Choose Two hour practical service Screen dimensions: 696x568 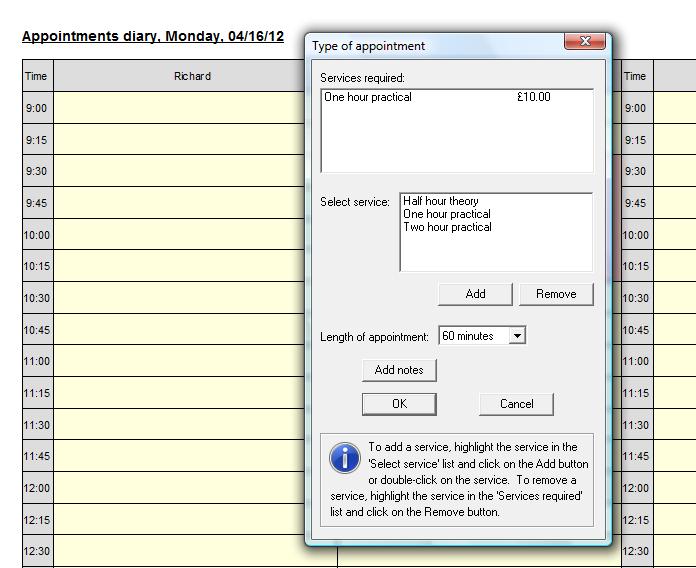point(447,227)
